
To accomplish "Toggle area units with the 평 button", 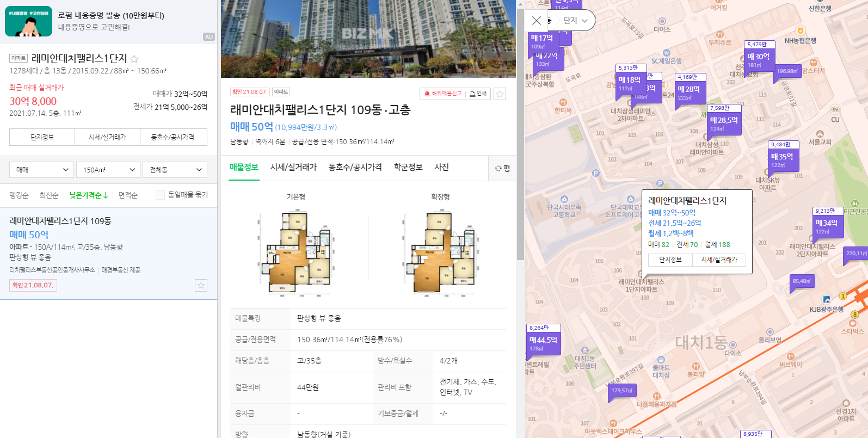I will (x=502, y=169).
